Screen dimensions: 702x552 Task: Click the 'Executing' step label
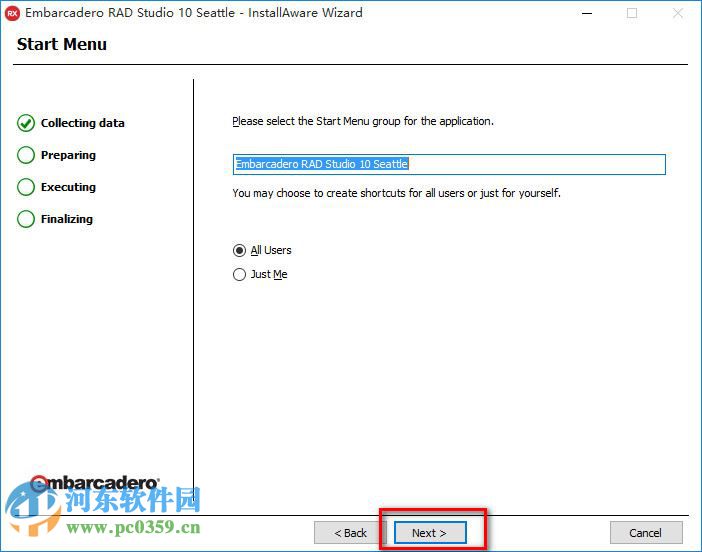[68, 187]
